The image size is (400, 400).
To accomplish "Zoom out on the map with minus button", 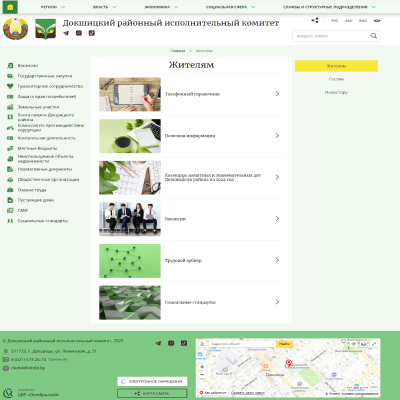I will pos(202,375).
